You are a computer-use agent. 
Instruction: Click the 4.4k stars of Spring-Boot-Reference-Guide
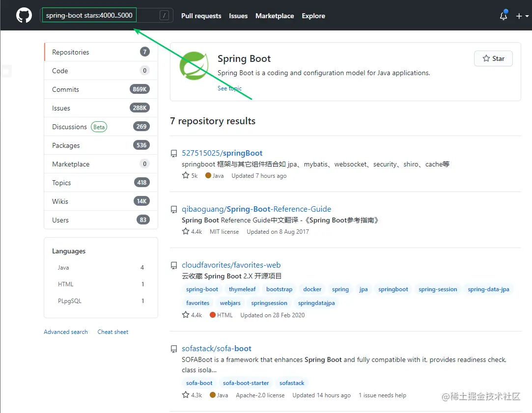pyautogui.click(x=192, y=231)
